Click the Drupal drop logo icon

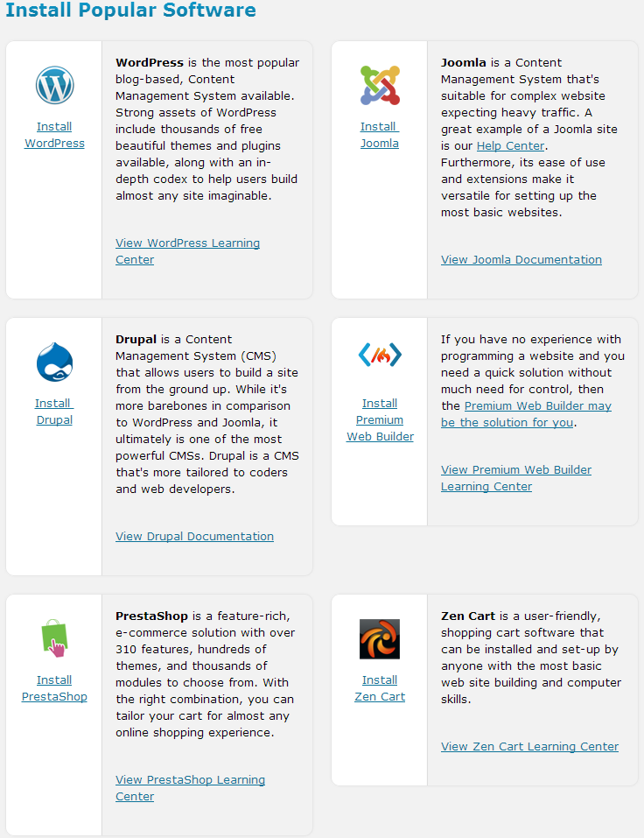tap(54, 363)
